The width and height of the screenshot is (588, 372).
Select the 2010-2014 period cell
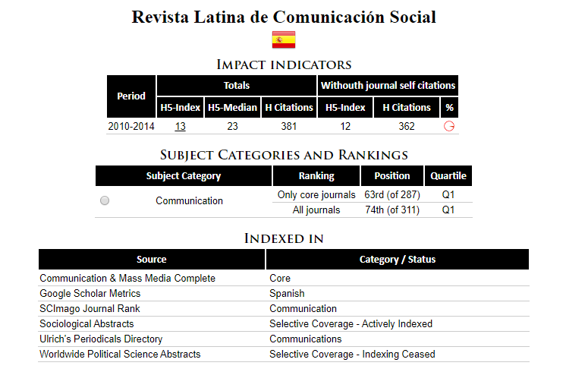pos(131,126)
